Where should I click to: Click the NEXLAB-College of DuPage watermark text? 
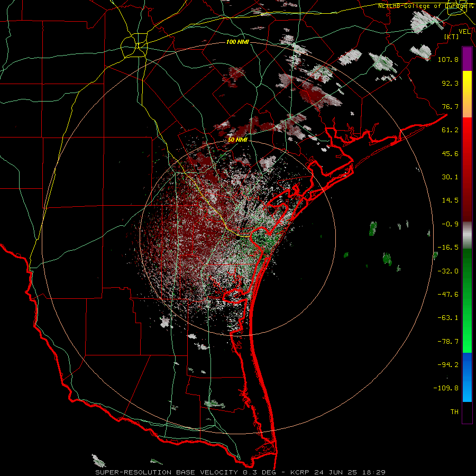coord(426,6)
